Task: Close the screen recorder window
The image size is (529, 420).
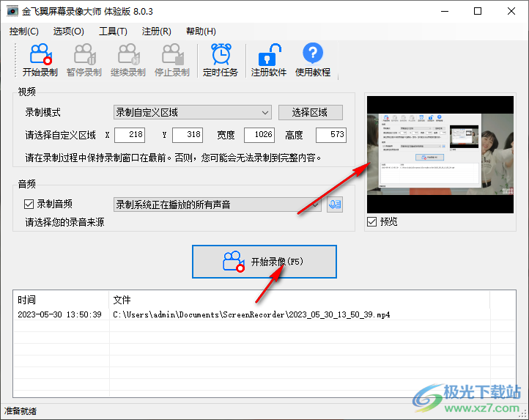Action: [x=511, y=11]
